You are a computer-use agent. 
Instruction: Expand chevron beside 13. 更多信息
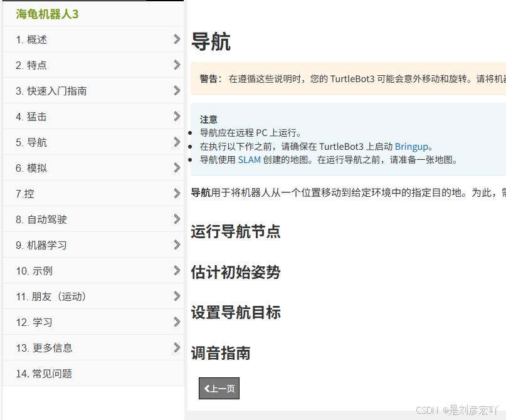[x=177, y=347]
